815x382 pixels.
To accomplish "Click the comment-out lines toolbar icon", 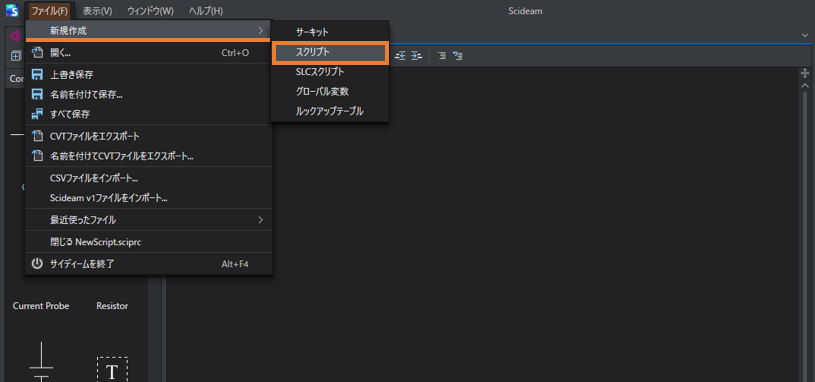I will 442,56.
